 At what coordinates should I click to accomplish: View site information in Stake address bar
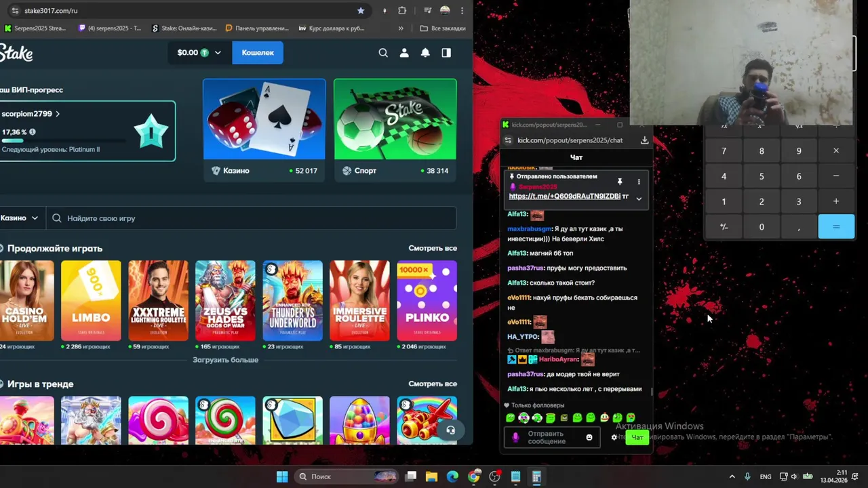point(16,11)
